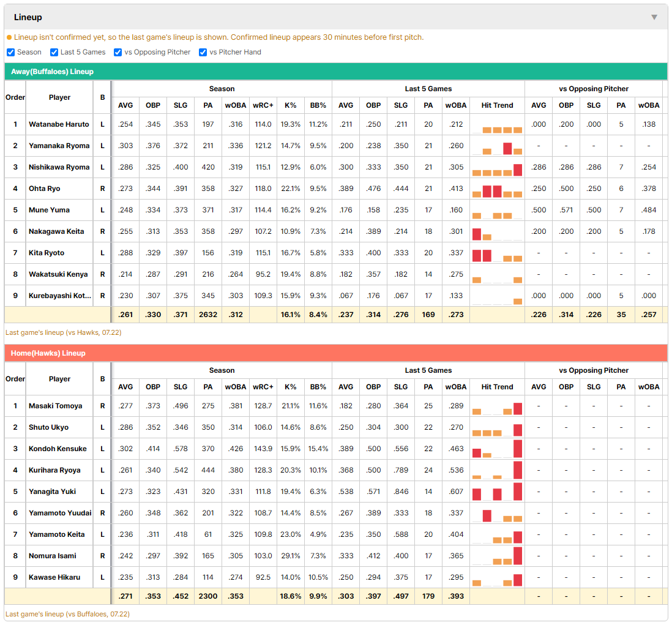Sort Hawks table by season OBP column
The image size is (672, 625).
point(152,387)
